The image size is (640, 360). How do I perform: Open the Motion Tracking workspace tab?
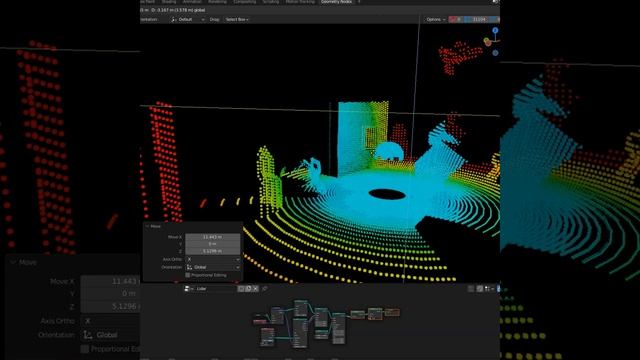point(300,2)
